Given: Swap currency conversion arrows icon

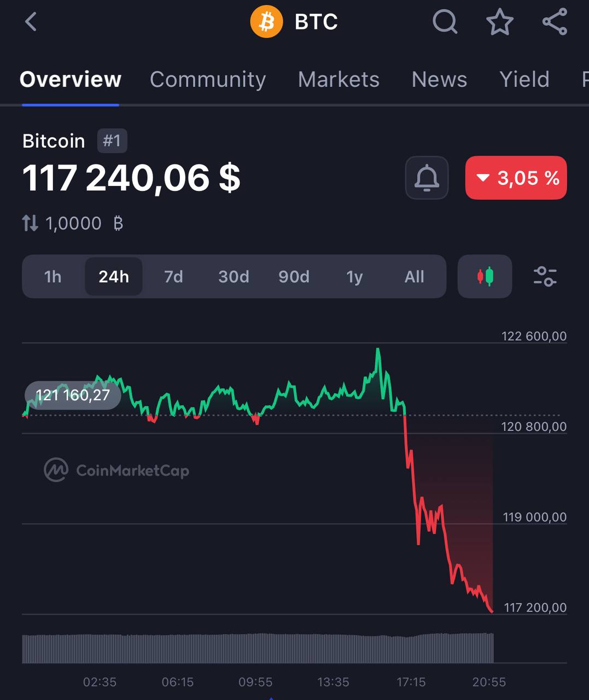Looking at the screenshot, I should [x=30, y=223].
